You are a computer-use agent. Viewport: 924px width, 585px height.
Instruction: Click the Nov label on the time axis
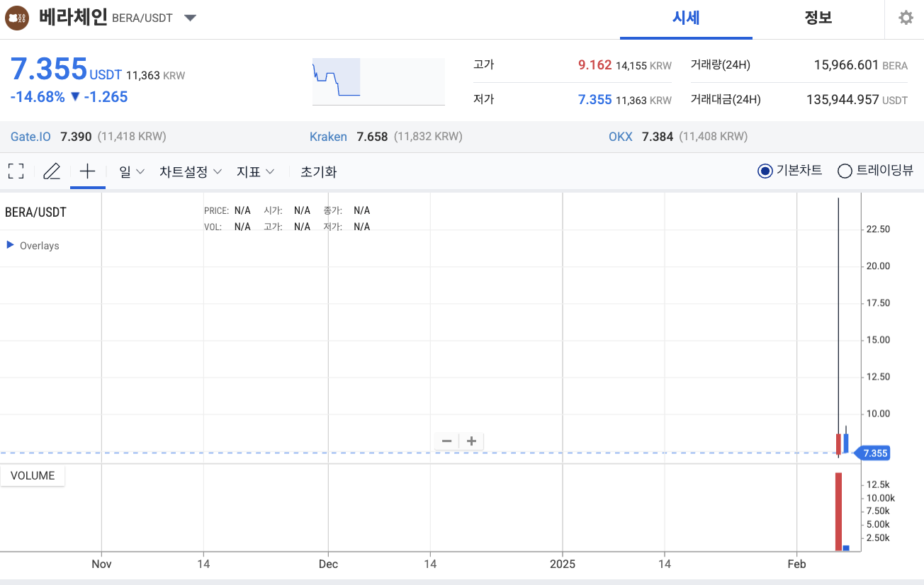point(102,564)
